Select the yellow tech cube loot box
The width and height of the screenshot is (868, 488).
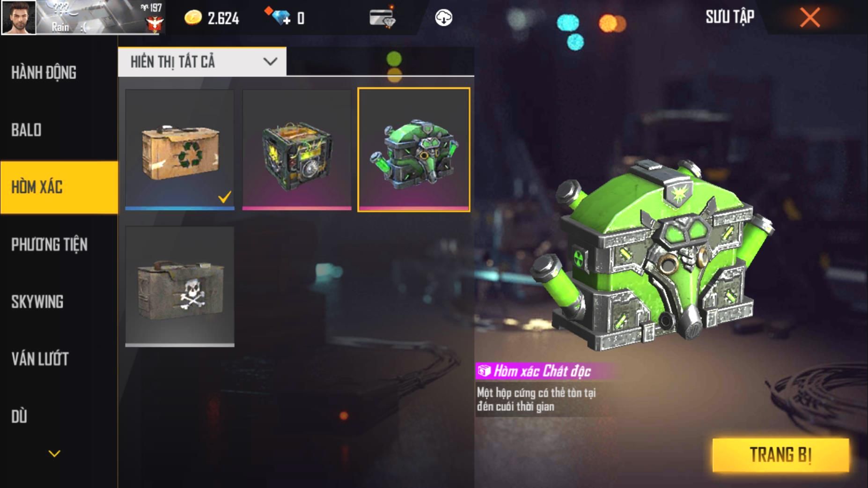[297, 149]
